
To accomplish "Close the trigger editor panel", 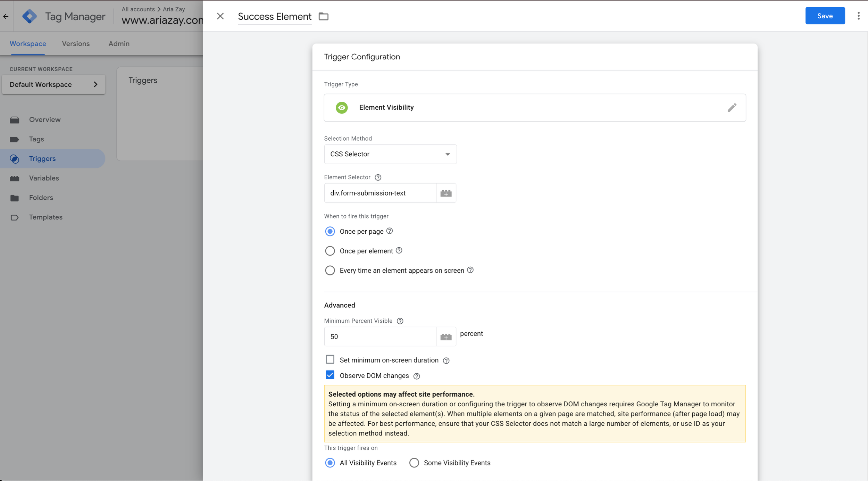I will [x=220, y=16].
